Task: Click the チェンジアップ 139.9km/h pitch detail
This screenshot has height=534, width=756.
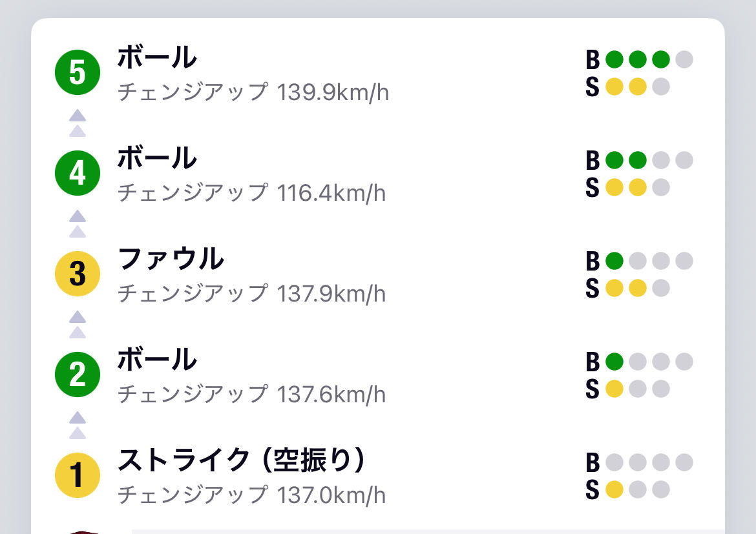Action: [x=253, y=92]
